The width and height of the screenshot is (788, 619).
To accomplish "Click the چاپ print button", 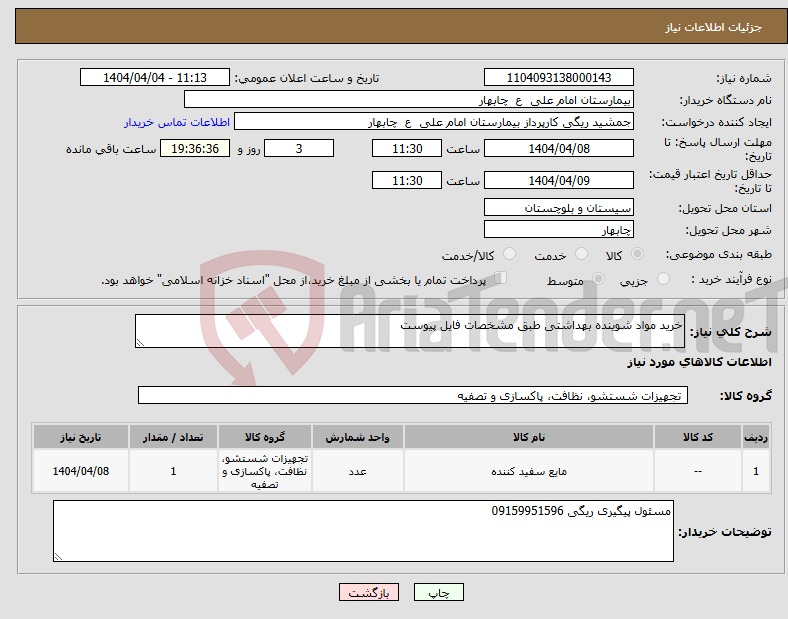I will click(439, 592).
